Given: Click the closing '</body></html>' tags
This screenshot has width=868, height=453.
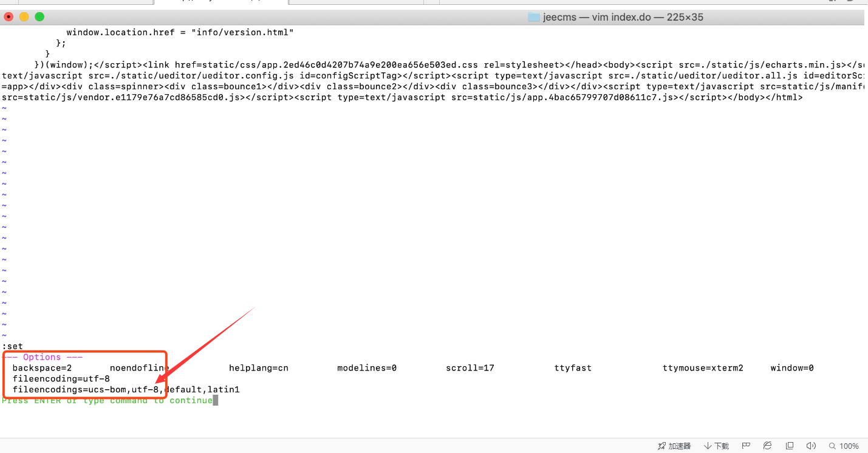Looking at the screenshot, I should [x=765, y=97].
